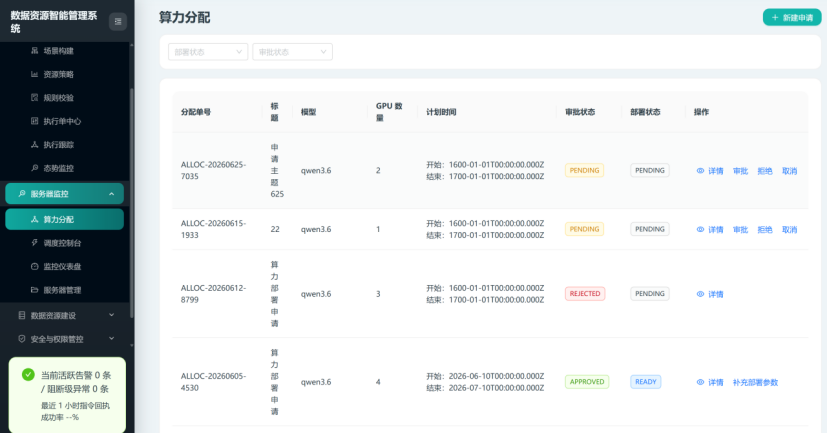This screenshot has height=434, width=828.
Task: Click the 服务器监控 group icon
Action: 22,194
